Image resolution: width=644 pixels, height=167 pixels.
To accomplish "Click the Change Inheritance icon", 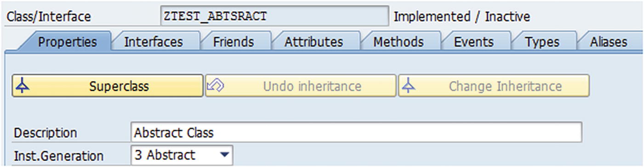I will click(x=407, y=86).
